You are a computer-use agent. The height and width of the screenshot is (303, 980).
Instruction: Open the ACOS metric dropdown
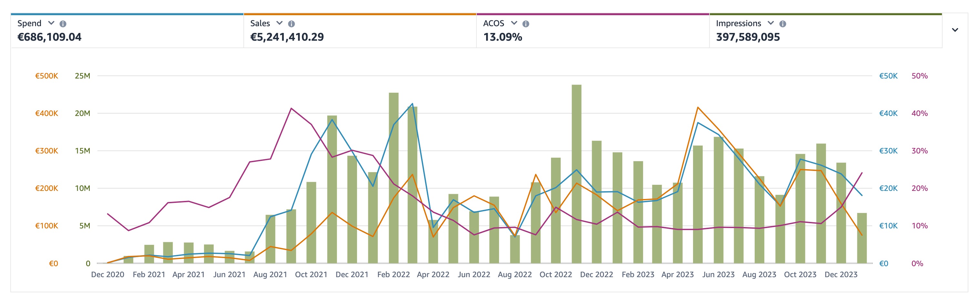coord(514,23)
